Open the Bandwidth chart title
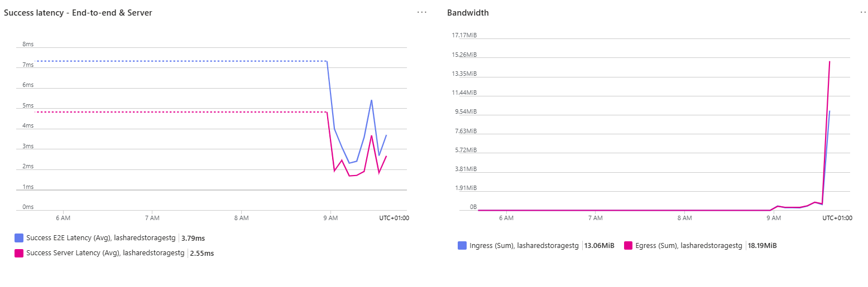 pyautogui.click(x=468, y=13)
